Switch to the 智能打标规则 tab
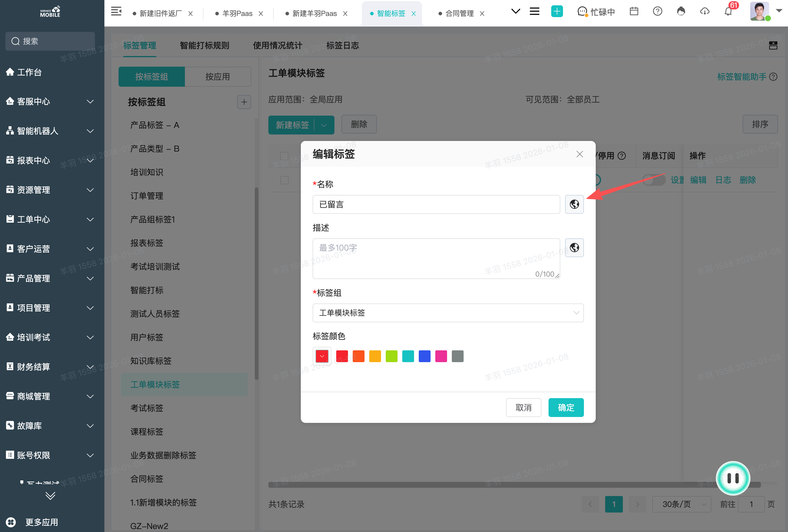The image size is (788, 532). click(204, 45)
